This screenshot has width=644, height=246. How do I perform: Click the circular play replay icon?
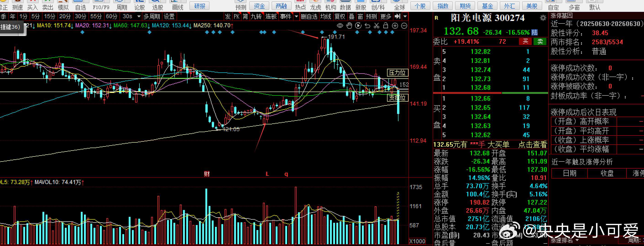coord(358,26)
